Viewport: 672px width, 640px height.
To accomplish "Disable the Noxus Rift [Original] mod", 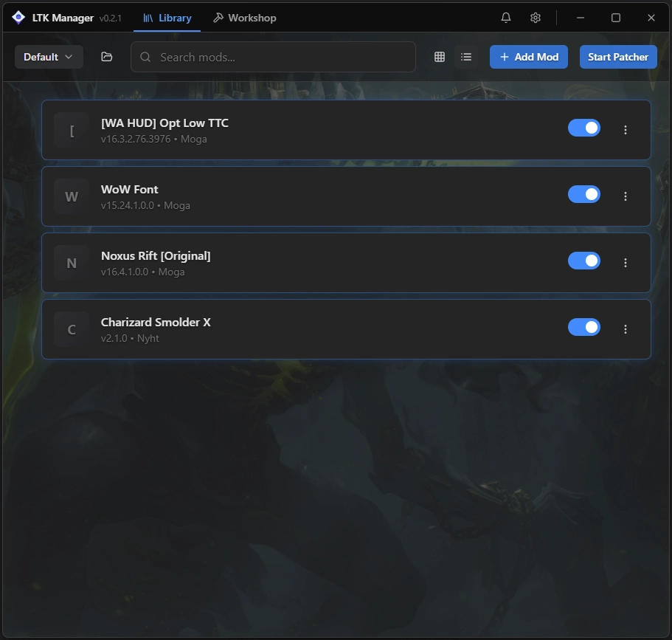I will point(584,261).
